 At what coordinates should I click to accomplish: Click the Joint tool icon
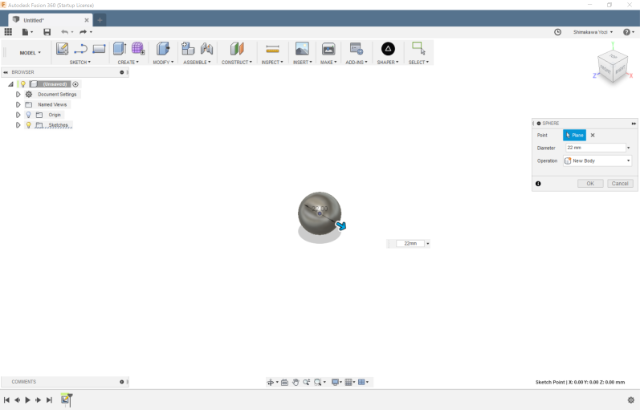(207, 49)
